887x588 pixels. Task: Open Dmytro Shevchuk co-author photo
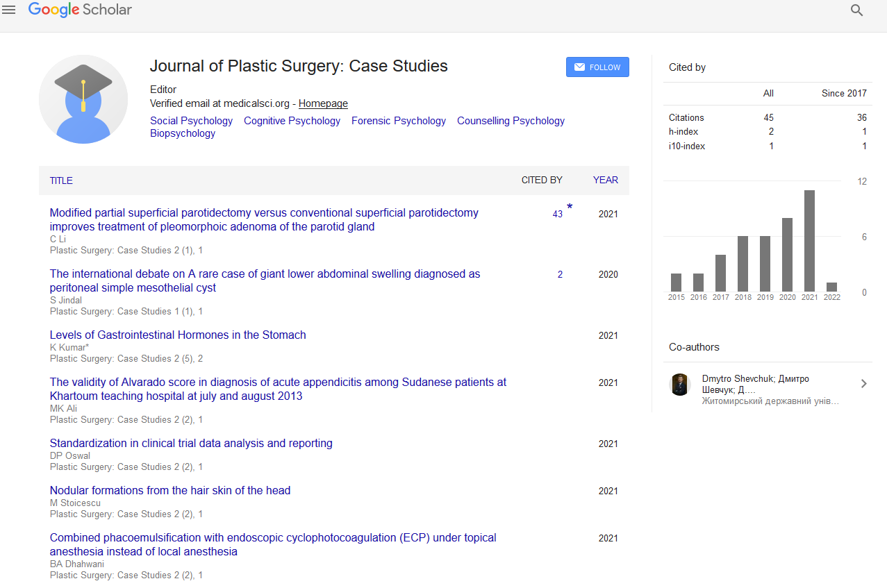(679, 384)
